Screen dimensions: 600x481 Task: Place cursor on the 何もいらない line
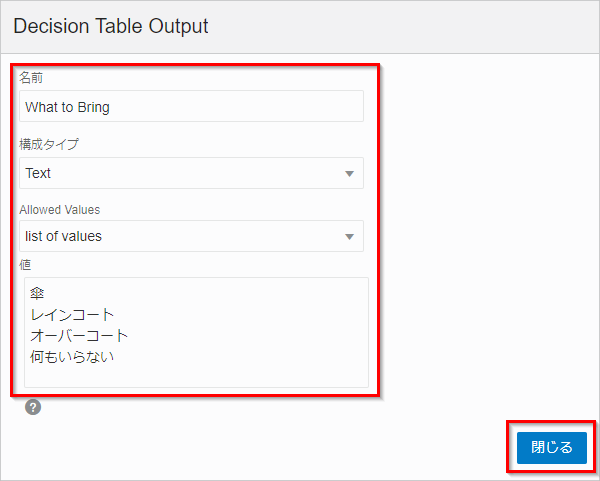(x=70, y=355)
